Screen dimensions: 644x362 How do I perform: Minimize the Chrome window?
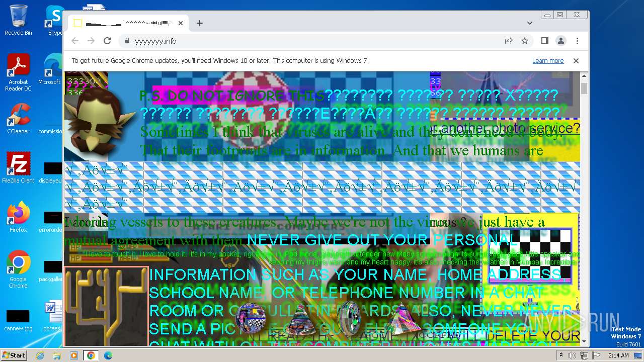point(547,15)
